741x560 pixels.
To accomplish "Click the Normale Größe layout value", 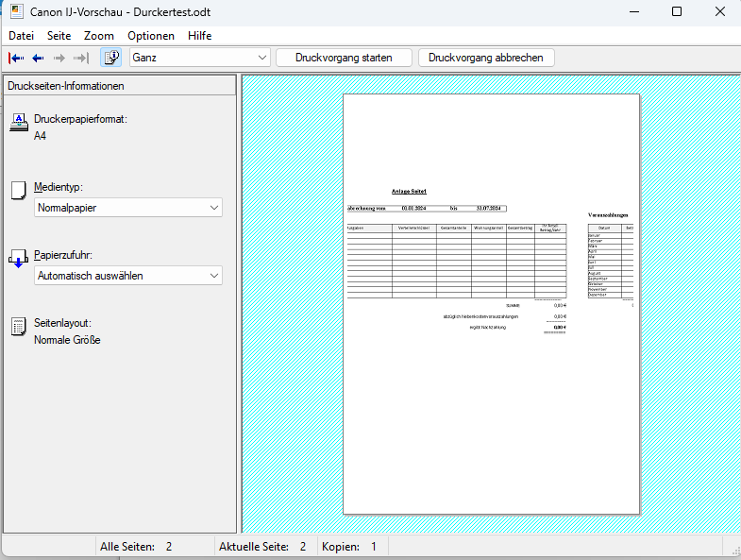I will pyautogui.click(x=67, y=340).
